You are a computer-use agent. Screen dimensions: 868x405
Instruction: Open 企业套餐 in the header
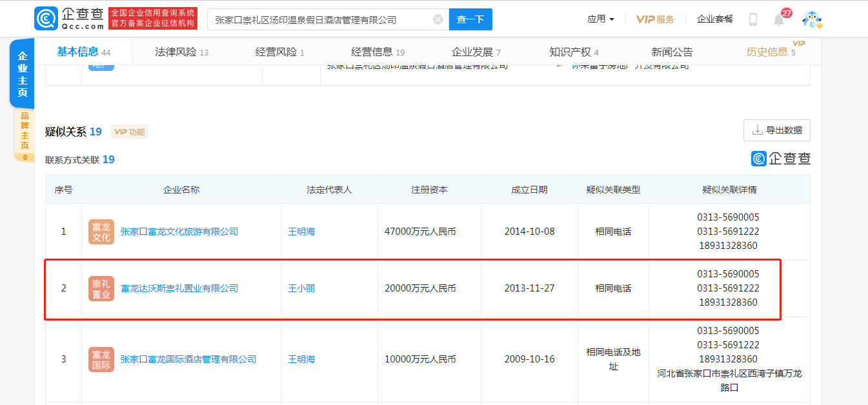tap(715, 19)
